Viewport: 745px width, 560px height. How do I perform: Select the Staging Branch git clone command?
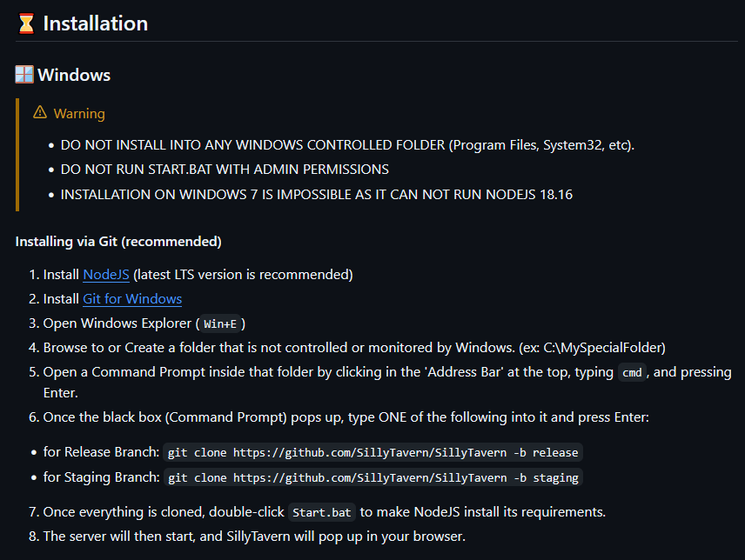[373, 477]
